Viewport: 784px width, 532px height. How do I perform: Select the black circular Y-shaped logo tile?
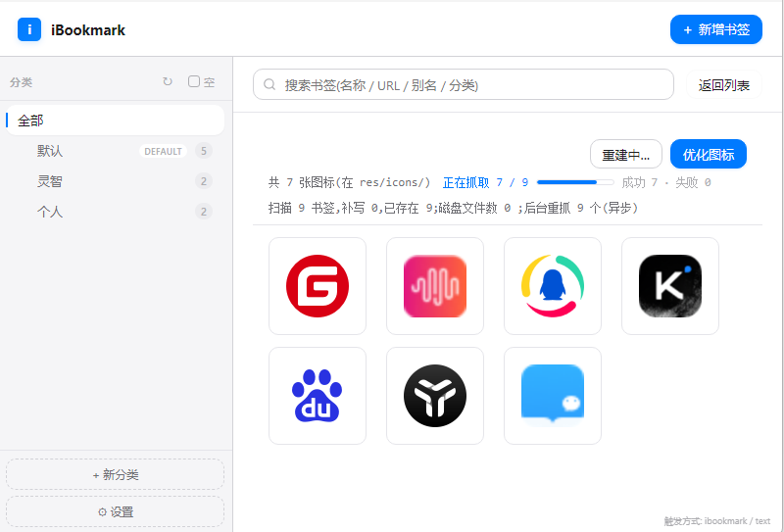pyautogui.click(x=435, y=396)
